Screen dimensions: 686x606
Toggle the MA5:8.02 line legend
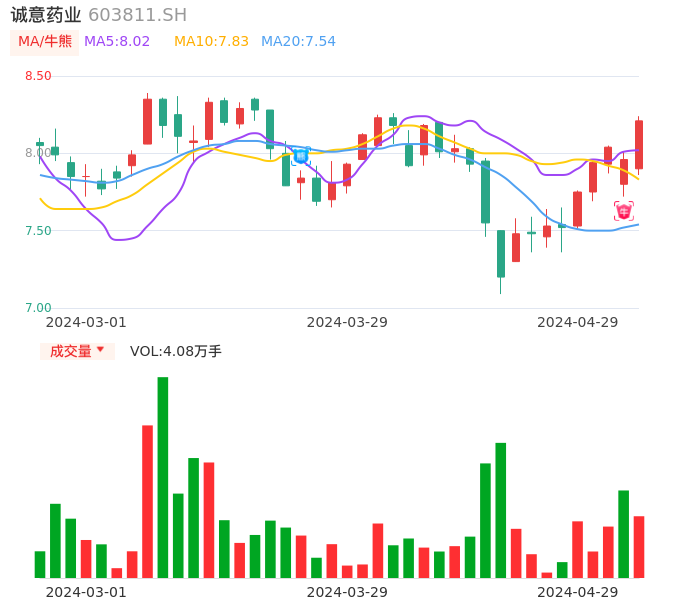[117, 41]
